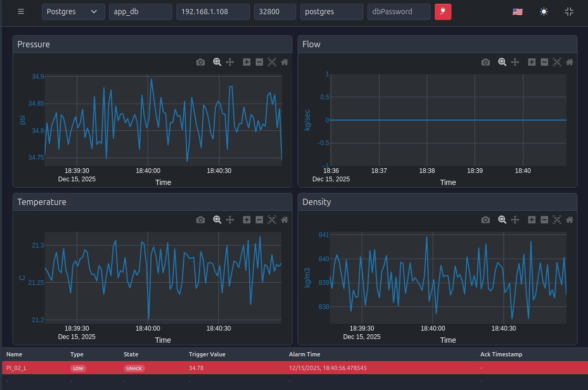Click the 34.78 trigger value cell
This screenshot has height=390, width=588.
click(x=196, y=368)
